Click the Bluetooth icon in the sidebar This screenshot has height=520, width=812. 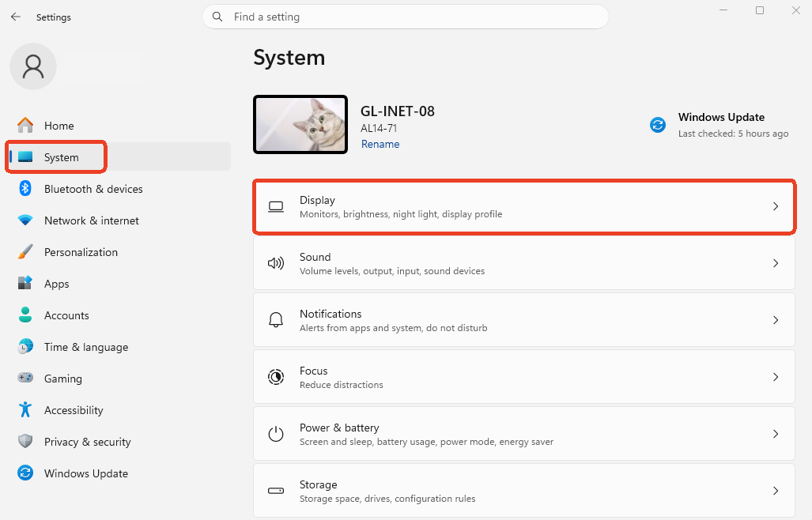tap(25, 188)
